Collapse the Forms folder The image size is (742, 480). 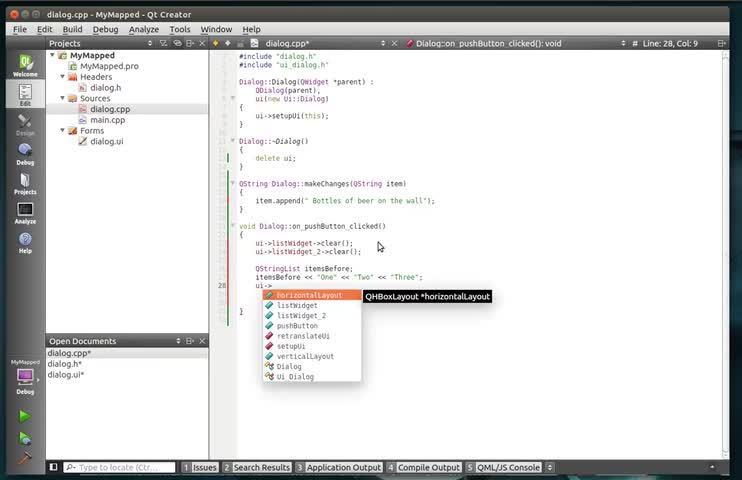coord(62,131)
